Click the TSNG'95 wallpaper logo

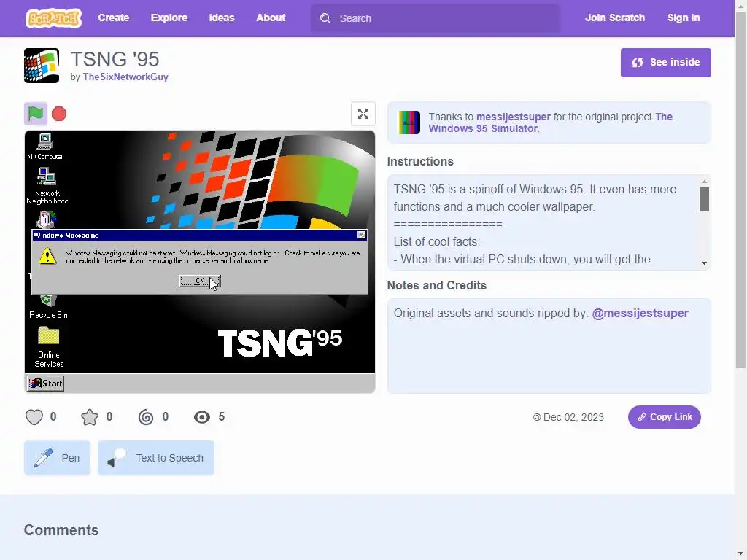(279, 343)
